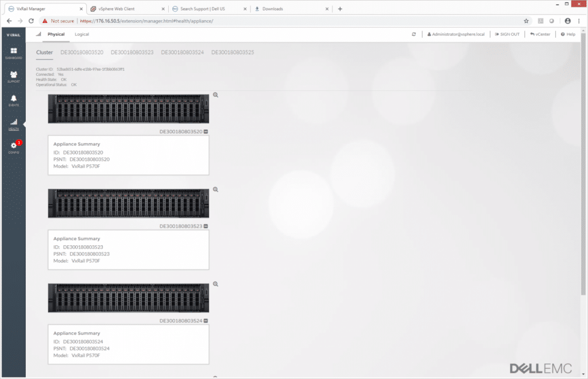Open a new browser tab with plus
This screenshot has height=379, width=588.
tap(340, 9)
